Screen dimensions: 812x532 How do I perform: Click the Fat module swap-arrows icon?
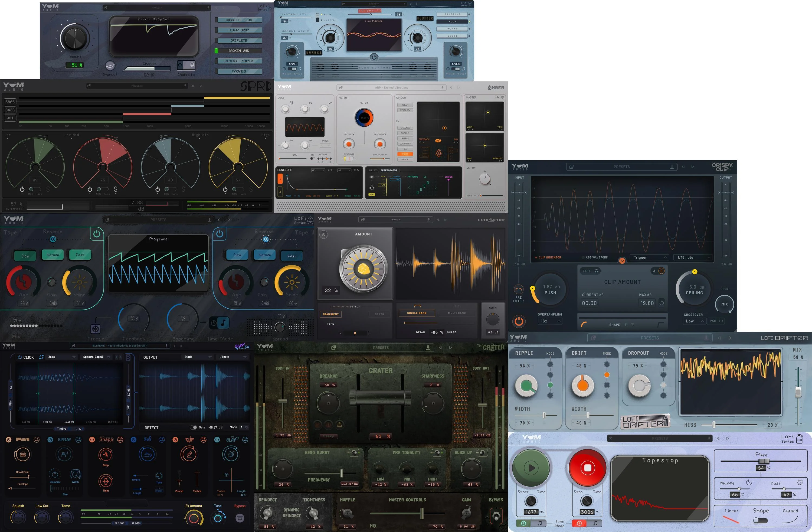pyautogui.click(x=37, y=439)
